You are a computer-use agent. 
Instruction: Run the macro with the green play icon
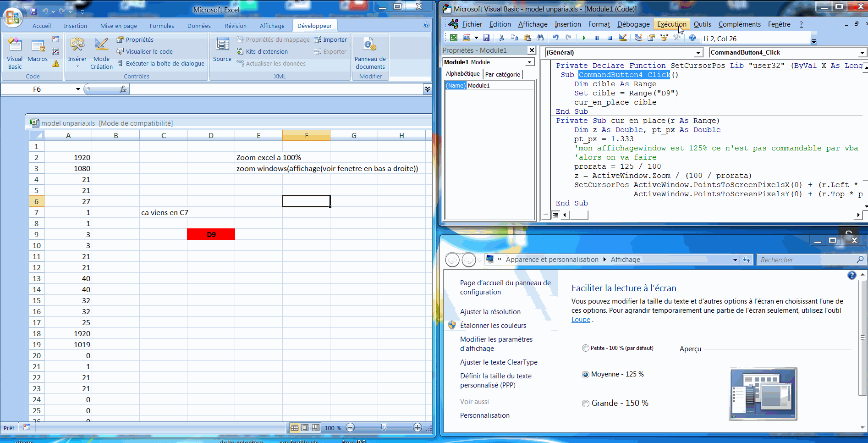[584, 38]
